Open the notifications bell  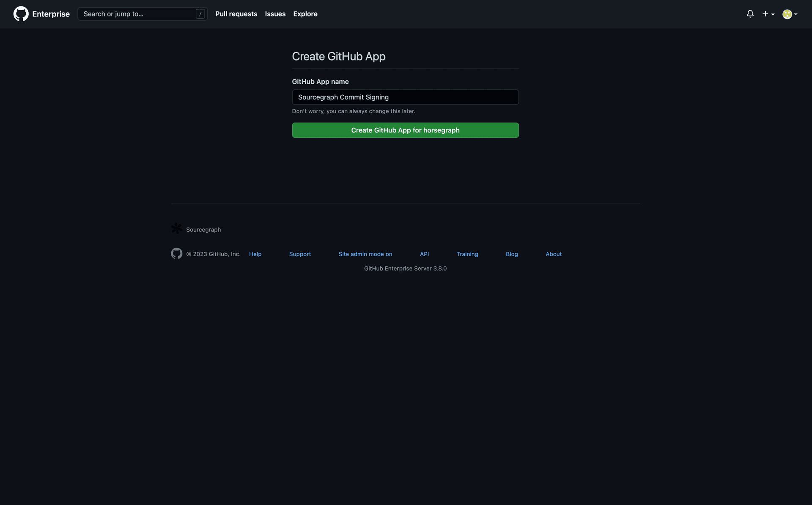tap(750, 14)
